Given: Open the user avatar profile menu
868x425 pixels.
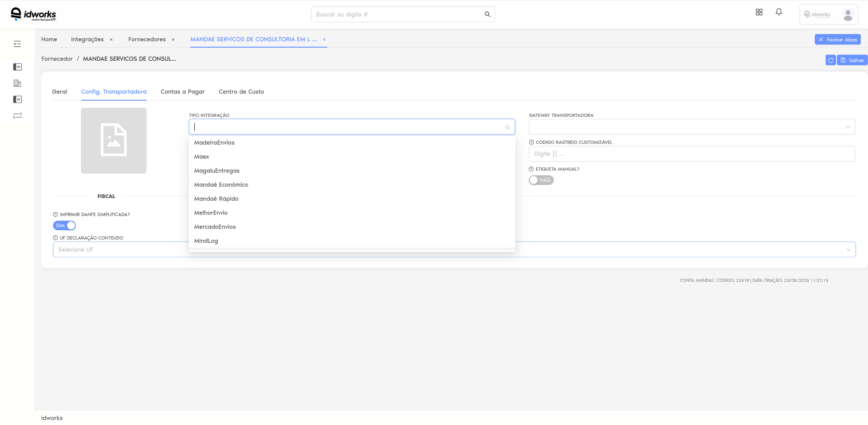Looking at the screenshot, I should (848, 15).
